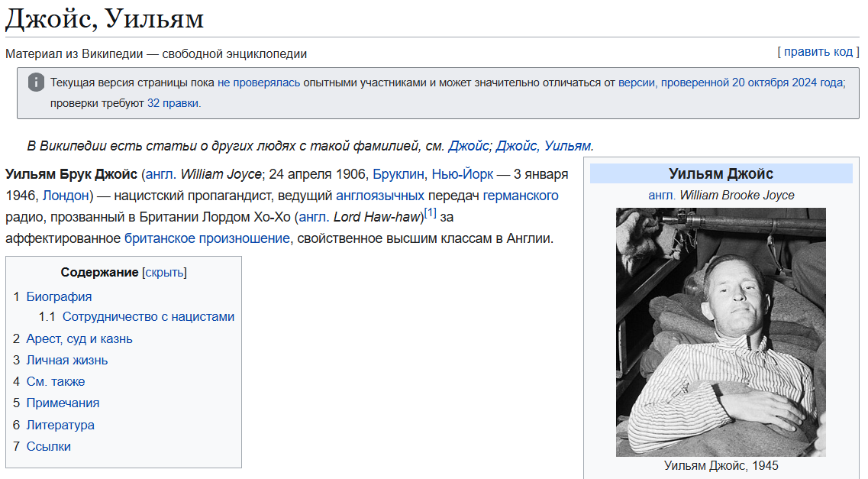Click 'англ.' link in the infobox

pos(662,195)
